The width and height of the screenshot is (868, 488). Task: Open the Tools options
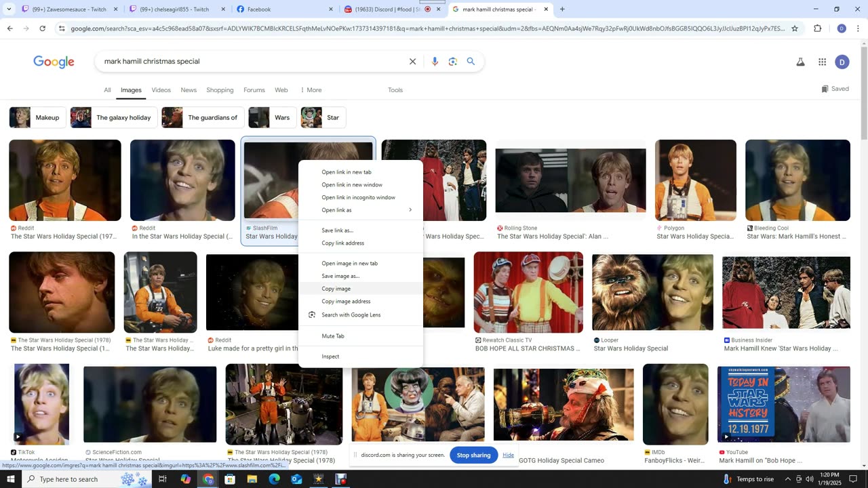[395, 90]
